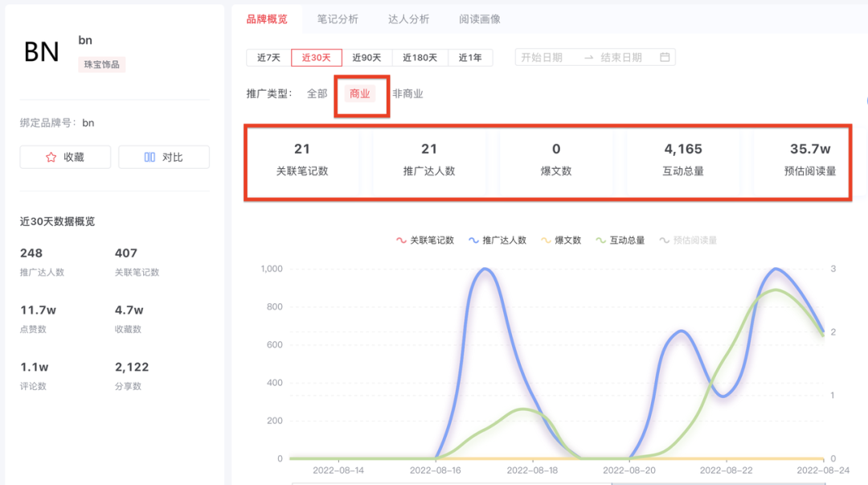The width and height of the screenshot is (868, 485).
Task: Select the 商业 promotion type
Action: [x=360, y=94]
